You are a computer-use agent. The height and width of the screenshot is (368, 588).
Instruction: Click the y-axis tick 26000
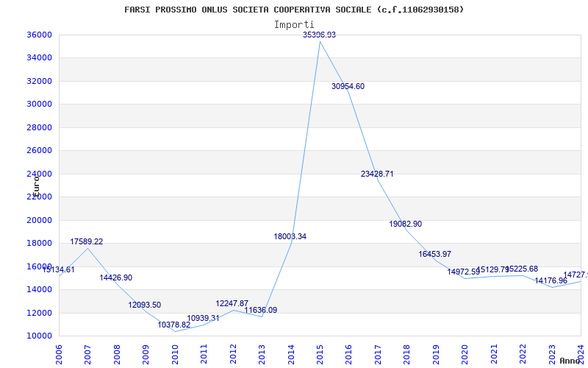[39, 151]
